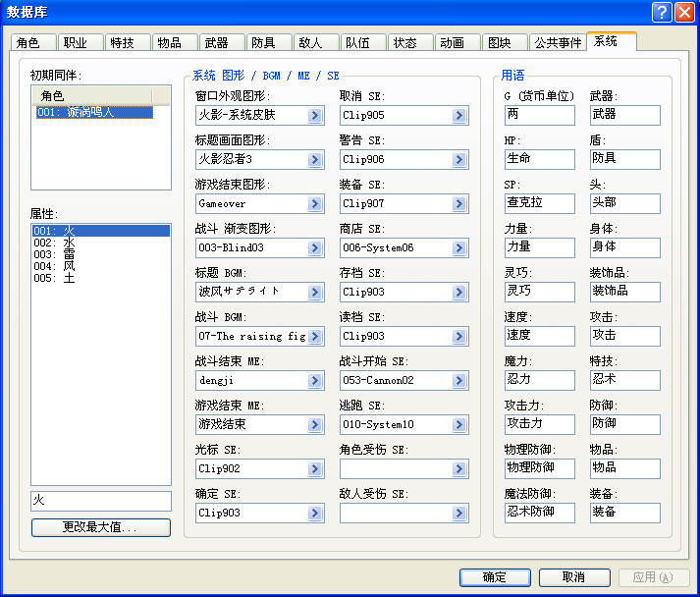Click the 特技 term field 忍术
700x597 pixels.
[x=625, y=380]
